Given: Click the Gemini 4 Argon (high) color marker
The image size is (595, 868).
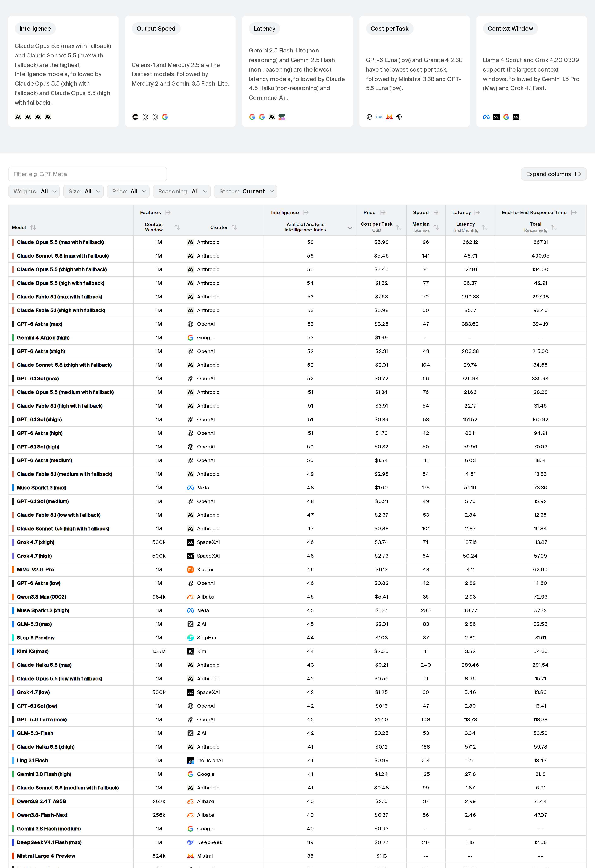Looking at the screenshot, I should tap(13, 338).
